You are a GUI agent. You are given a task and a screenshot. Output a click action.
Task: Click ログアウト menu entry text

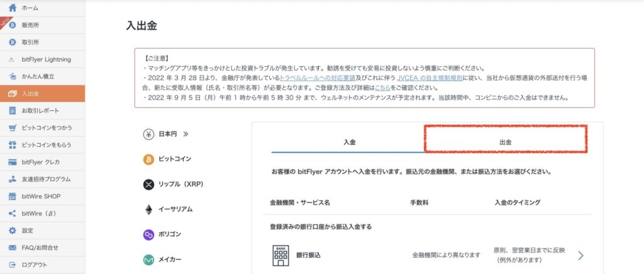34,265
